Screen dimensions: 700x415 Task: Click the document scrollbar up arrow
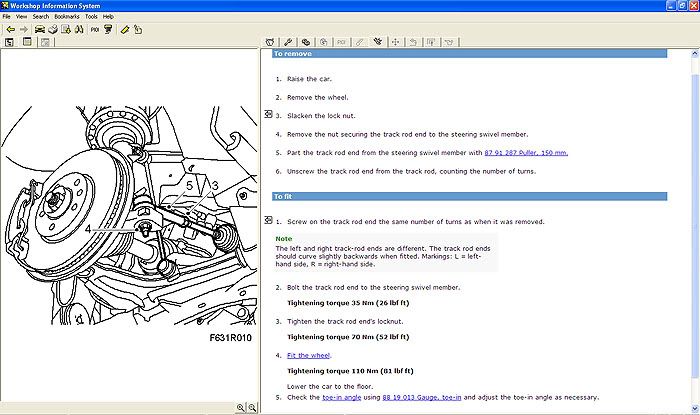[695, 54]
